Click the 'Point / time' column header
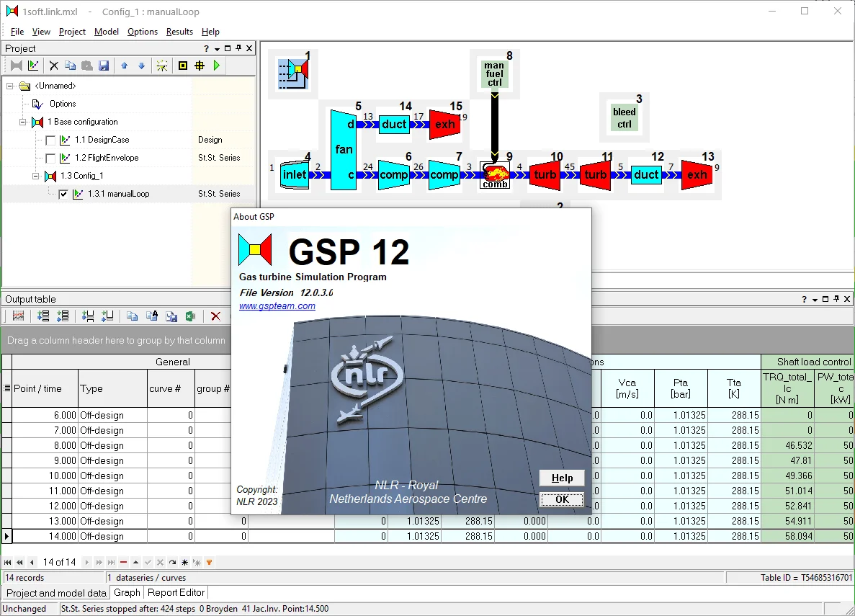 45,388
